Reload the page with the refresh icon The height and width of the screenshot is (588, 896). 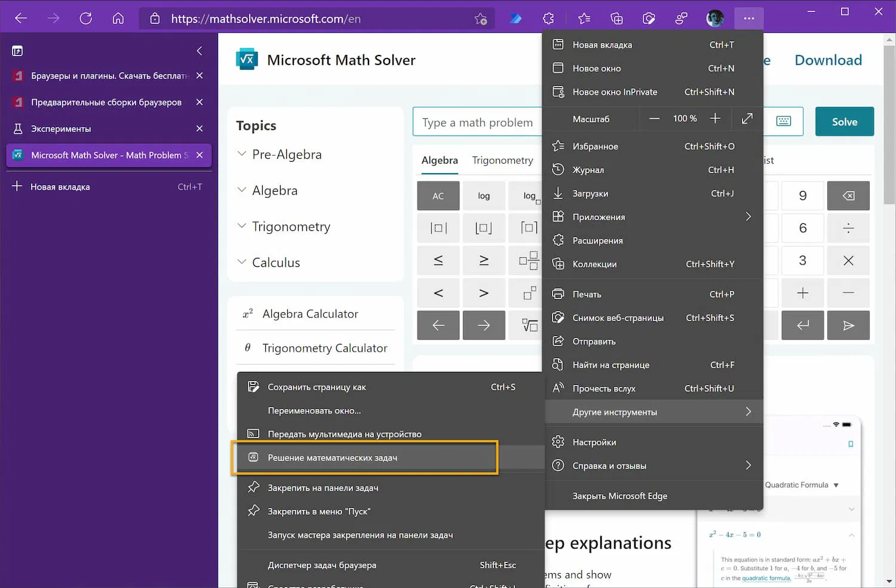pyautogui.click(x=86, y=19)
